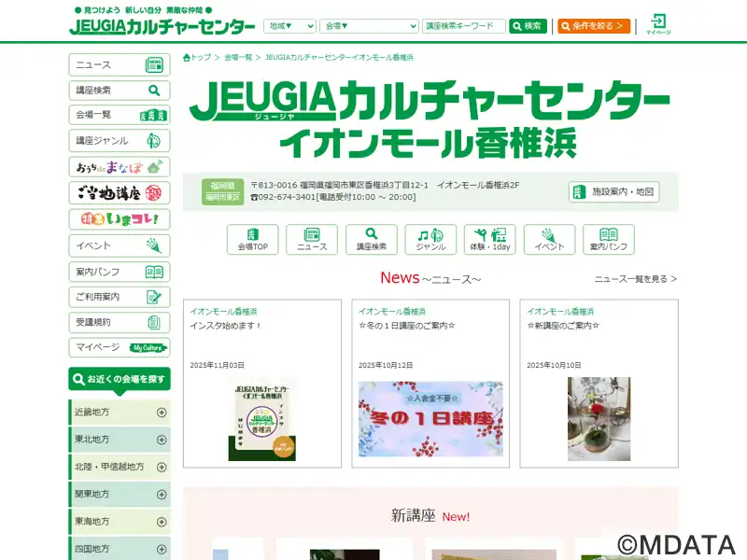The image size is (747, 560).
Task: Expand the 四国地方 region
Action: 120,549
